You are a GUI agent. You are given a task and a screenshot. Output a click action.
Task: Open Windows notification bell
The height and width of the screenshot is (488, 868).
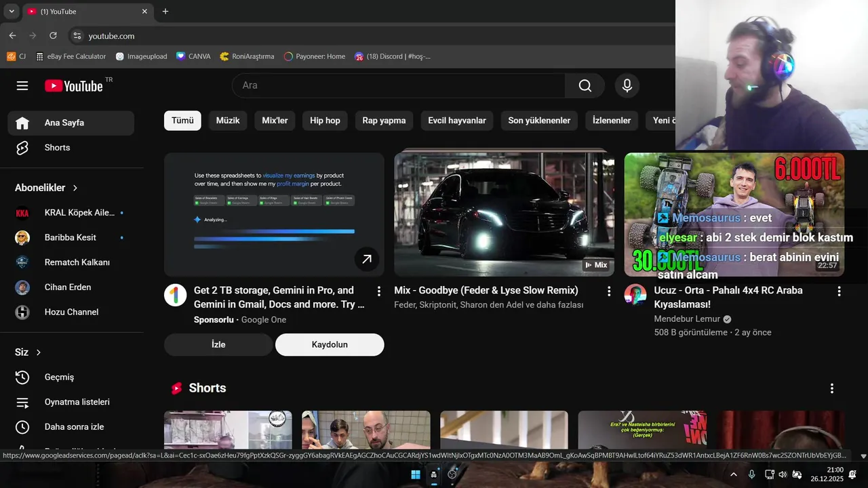pyautogui.click(x=852, y=474)
